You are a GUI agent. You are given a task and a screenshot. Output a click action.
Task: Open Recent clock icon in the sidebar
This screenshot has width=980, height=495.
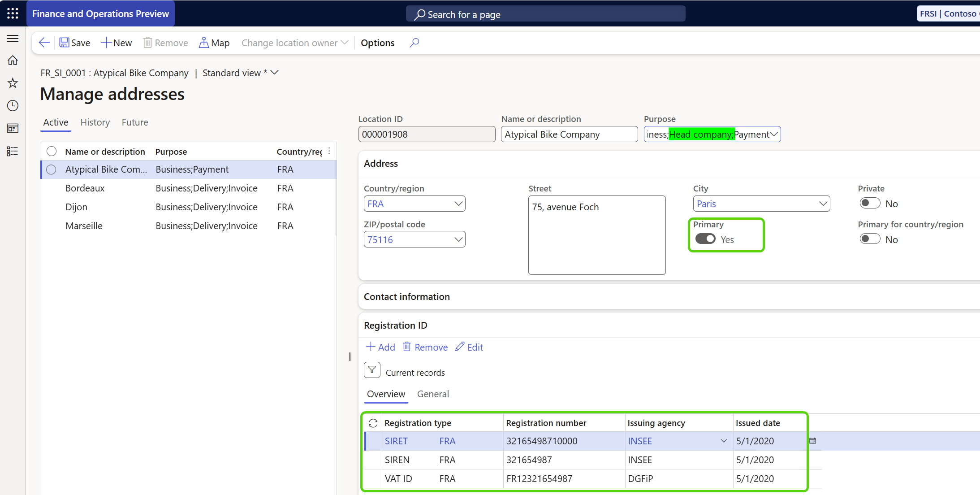(x=13, y=105)
